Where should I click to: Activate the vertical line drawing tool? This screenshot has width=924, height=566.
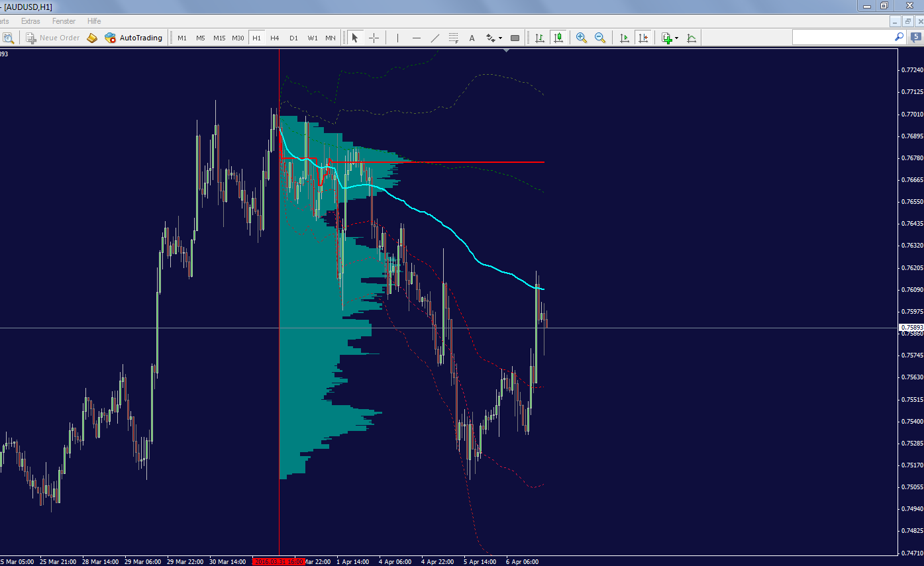(397, 38)
